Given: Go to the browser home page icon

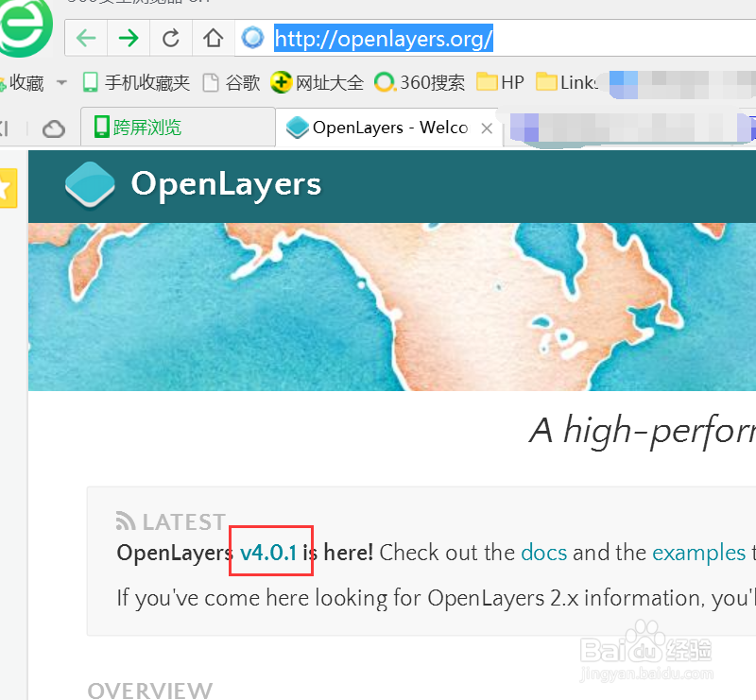Looking at the screenshot, I should coord(214,38).
